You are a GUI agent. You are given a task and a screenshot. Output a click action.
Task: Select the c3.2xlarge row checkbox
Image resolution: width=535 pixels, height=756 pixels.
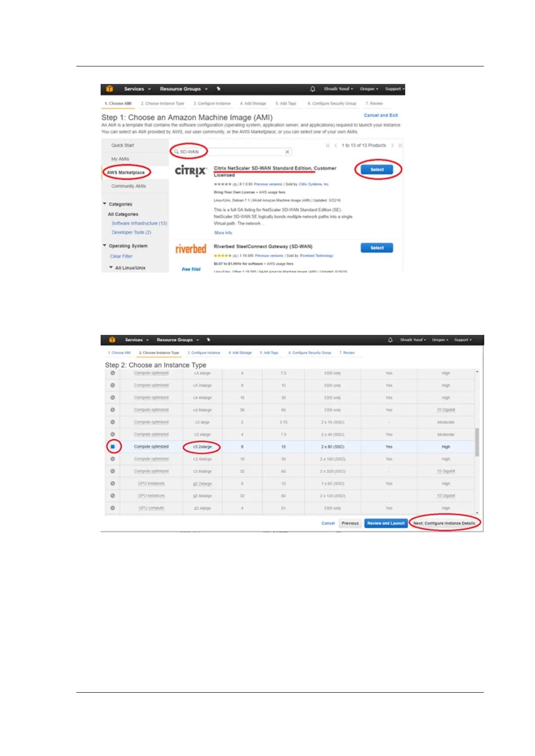pyautogui.click(x=113, y=447)
